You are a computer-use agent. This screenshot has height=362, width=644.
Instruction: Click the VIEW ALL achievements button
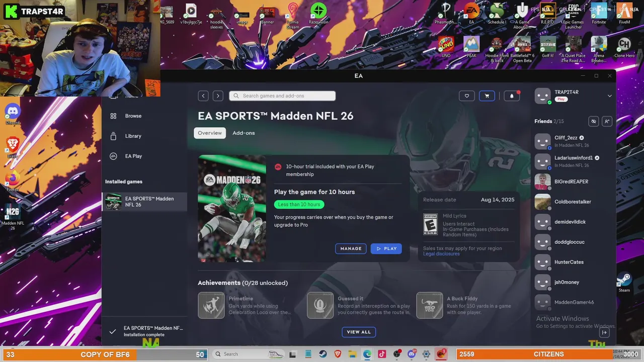pos(359,332)
